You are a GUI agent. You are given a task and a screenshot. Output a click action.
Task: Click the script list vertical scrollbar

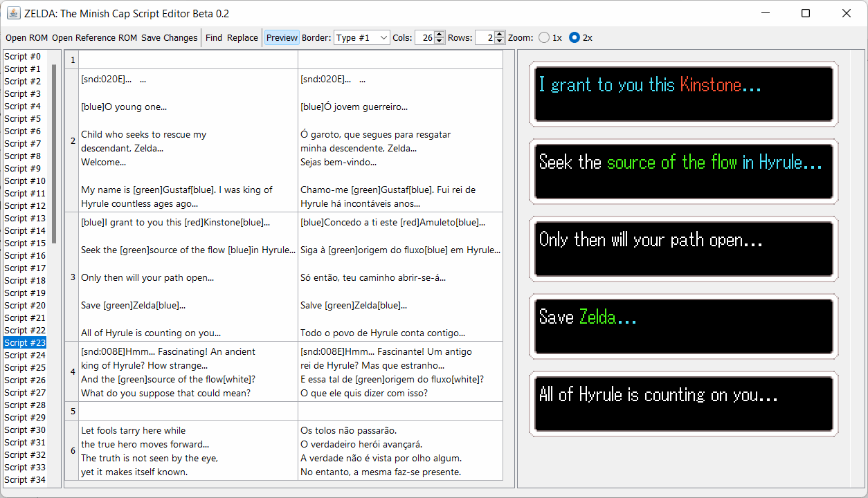click(54, 154)
